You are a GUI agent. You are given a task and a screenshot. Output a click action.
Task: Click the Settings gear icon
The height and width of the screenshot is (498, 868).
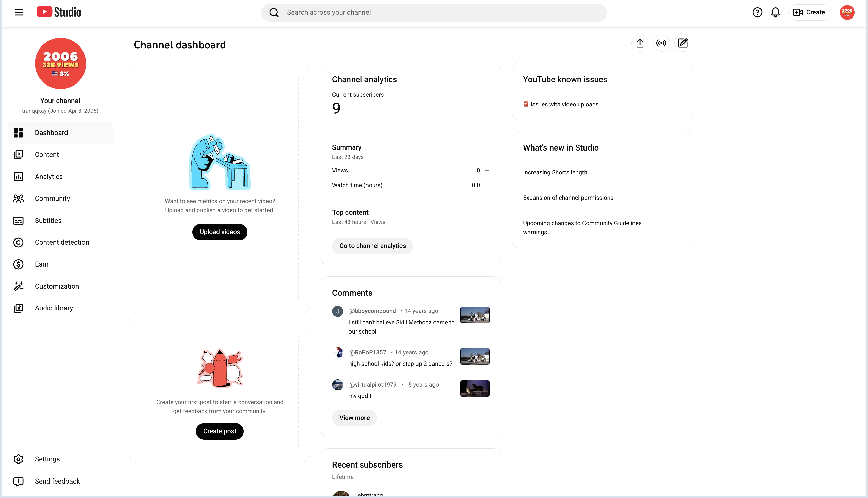tap(19, 459)
